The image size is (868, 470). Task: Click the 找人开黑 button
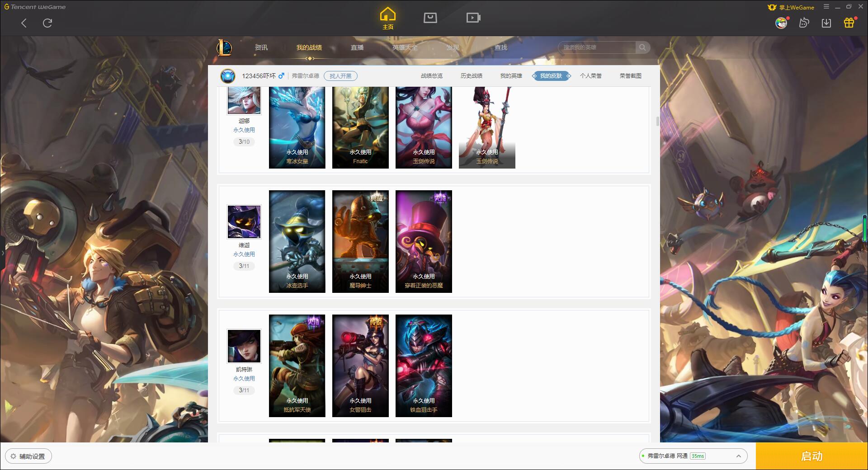(x=340, y=76)
